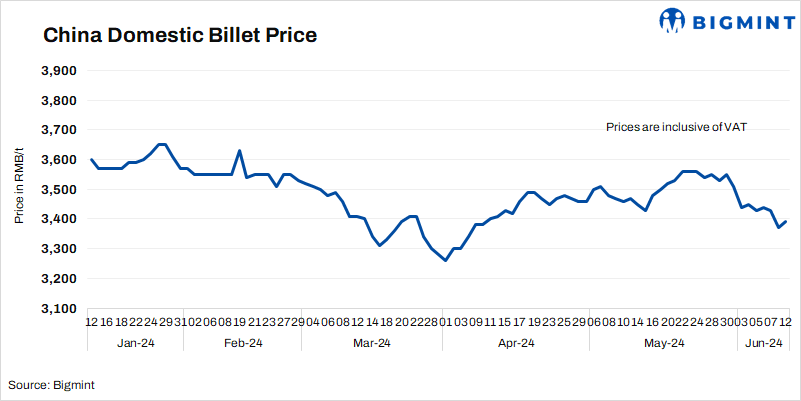Click the final data point of the line
This screenshot has width=801, height=401.
(786, 221)
